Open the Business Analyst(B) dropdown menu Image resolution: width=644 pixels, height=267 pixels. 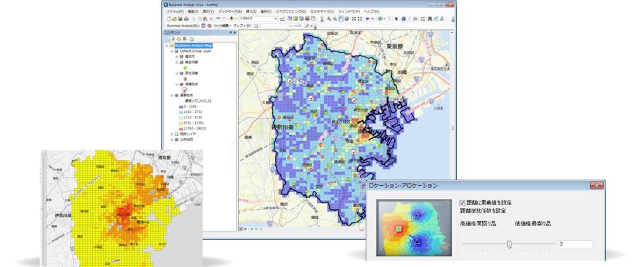click(183, 26)
